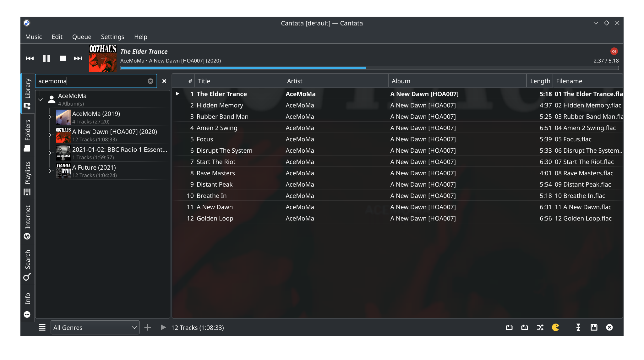Collapse the AceMoMa artist tree
Viewport: 644px width, 360px height.
point(40,99)
